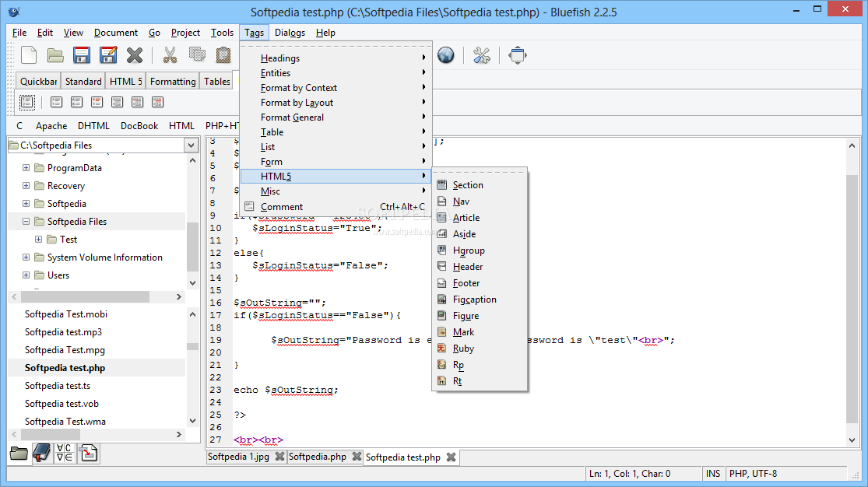Switch to the Quickbar toolbar tab
The width and height of the screenshot is (868, 487).
tap(39, 82)
